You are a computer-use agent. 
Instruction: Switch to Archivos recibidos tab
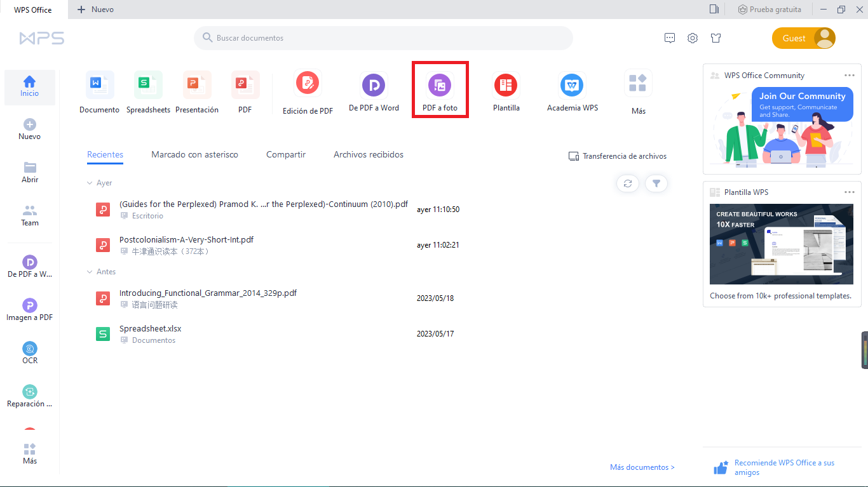[369, 154]
